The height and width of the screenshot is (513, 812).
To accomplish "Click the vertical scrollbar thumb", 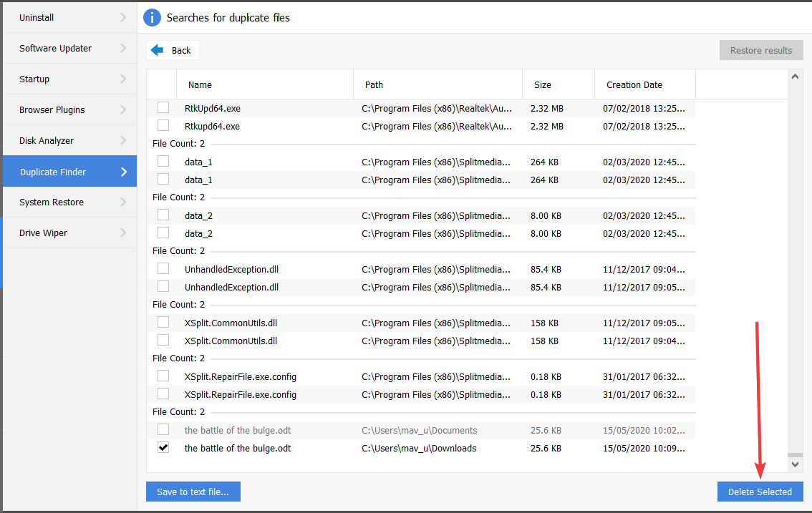I will (795, 455).
